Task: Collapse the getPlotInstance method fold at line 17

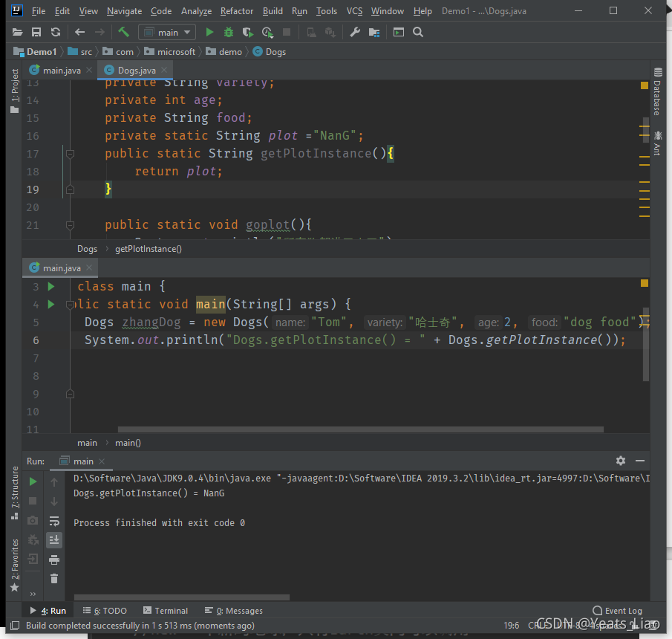Action: tap(70, 154)
